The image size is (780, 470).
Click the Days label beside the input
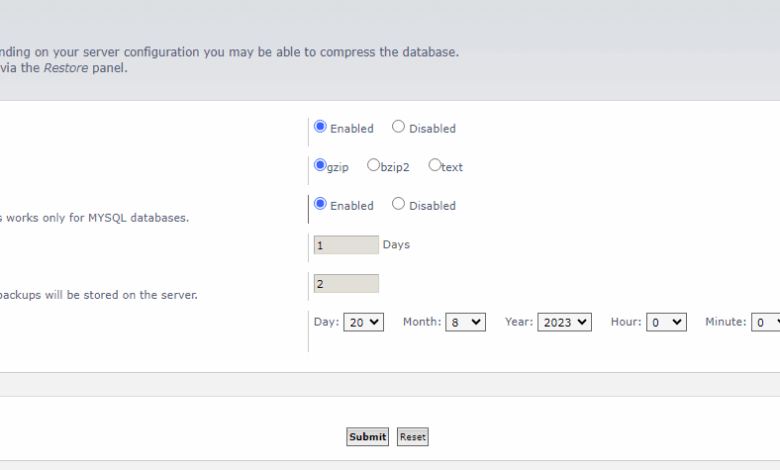[x=396, y=245]
